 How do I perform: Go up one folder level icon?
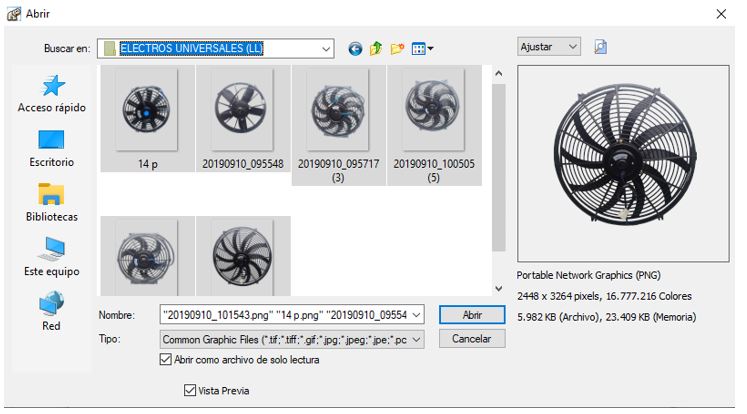point(376,48)
